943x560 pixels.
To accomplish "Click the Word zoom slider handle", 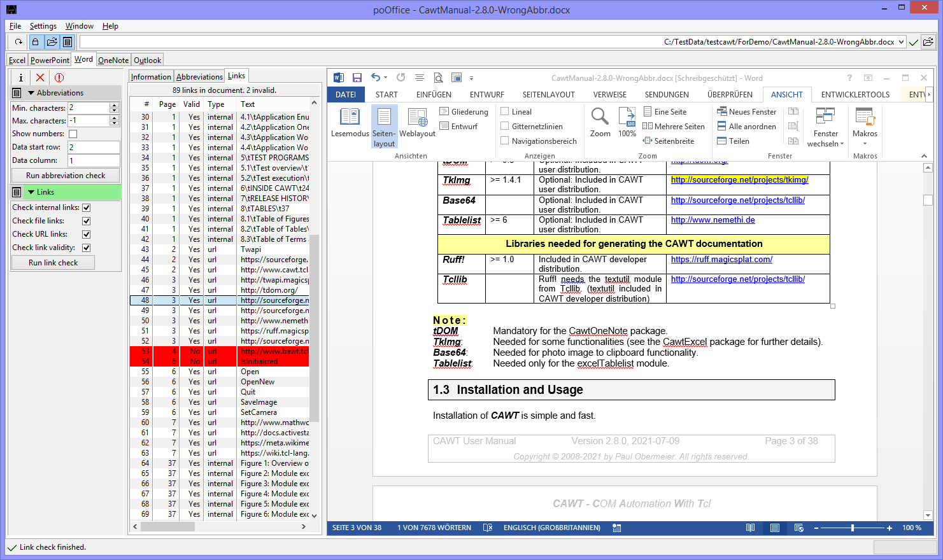I will [852, 528].
